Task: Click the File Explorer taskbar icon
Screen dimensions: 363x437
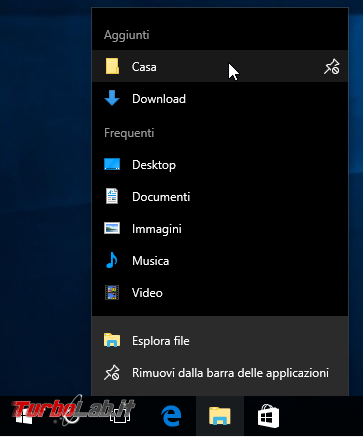Action: [220, 416]
